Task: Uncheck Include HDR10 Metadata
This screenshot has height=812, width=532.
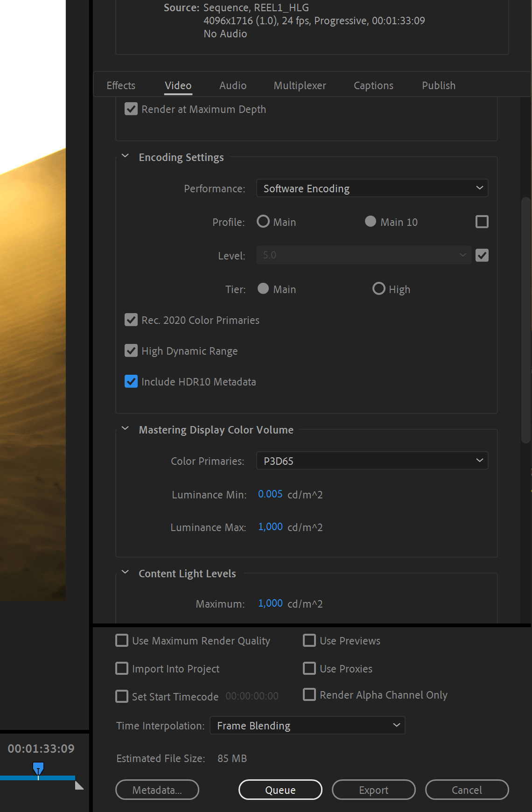Action: (x=131, y=381)
